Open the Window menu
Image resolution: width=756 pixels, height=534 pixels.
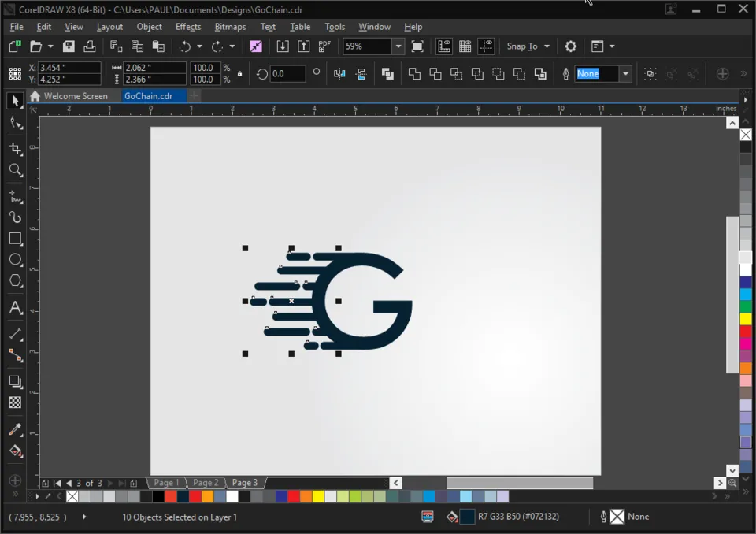(x=374, y=27)
